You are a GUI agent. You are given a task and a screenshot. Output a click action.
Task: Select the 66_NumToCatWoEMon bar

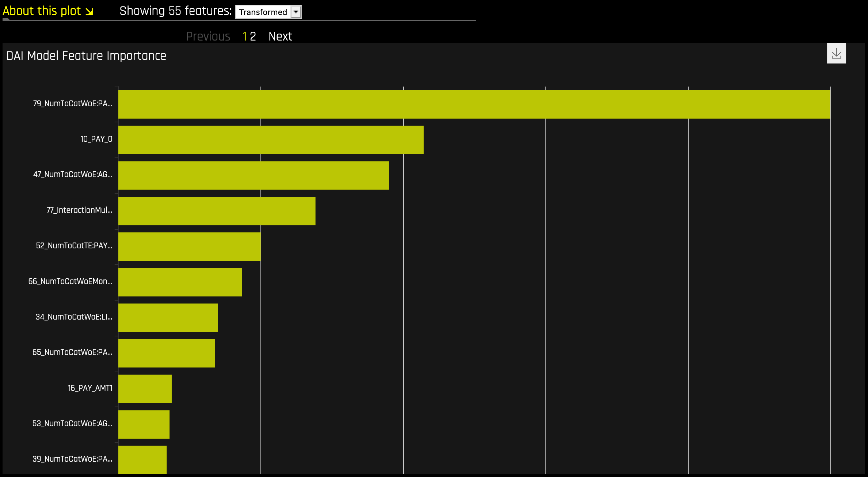(180, 282)
